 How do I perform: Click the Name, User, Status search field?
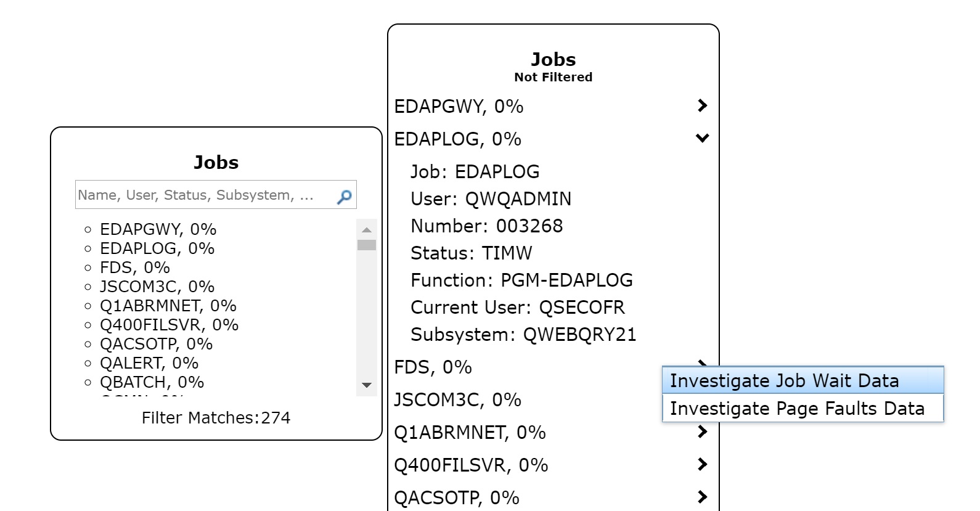click(x=203, y=195)
